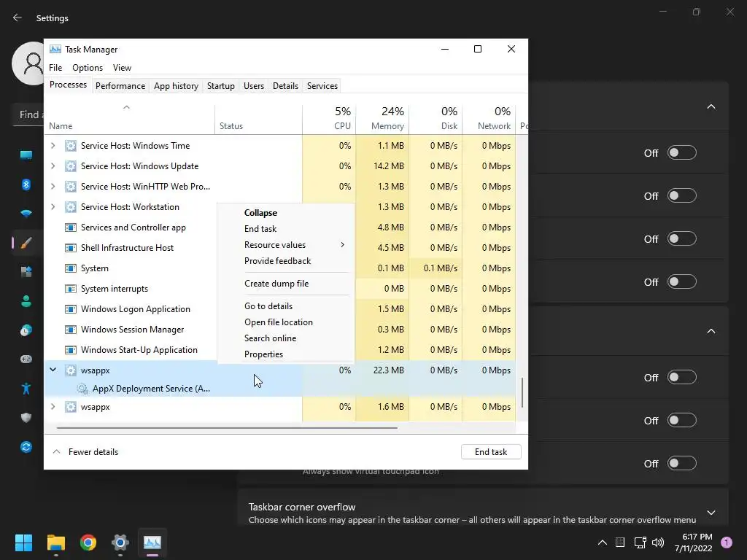Switch to the Startup tab

220,86
